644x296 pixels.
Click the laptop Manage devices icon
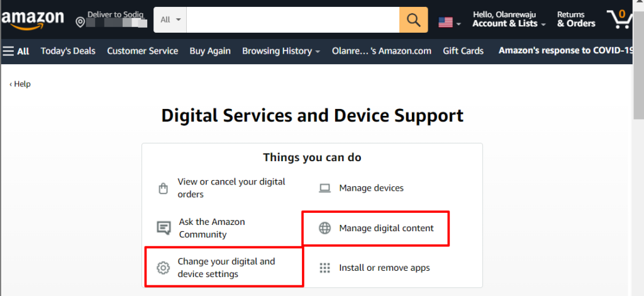pos(325,188)
